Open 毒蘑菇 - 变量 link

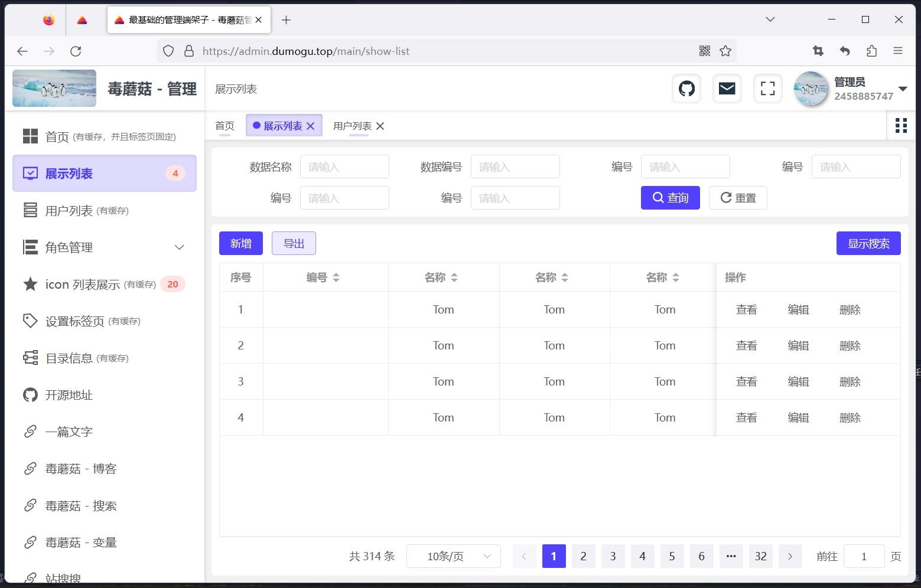[x=105, y=543]
